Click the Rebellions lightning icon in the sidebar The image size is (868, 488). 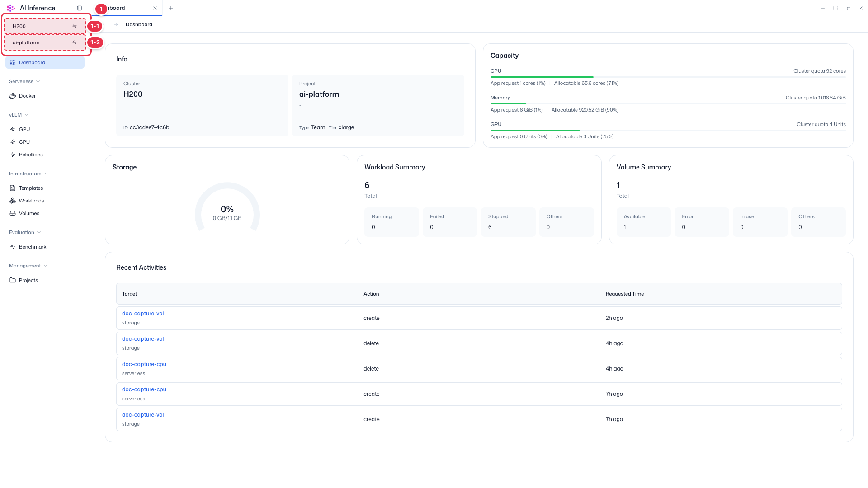tap(13, 155)
